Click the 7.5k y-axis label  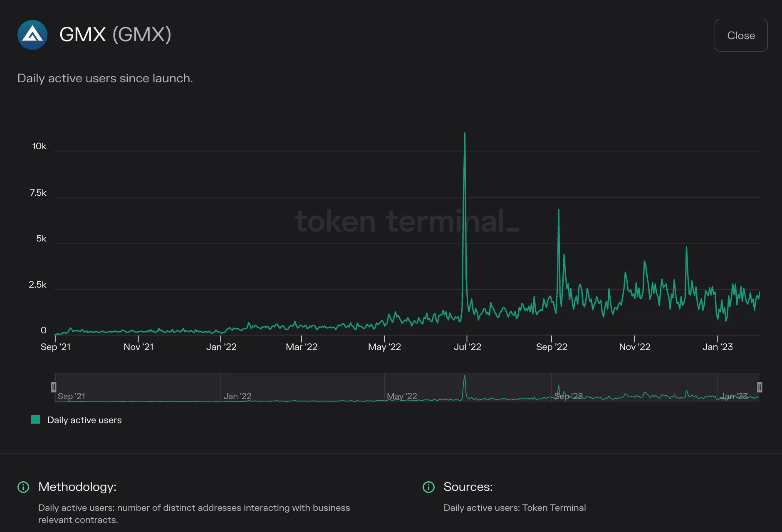coord(38,192)
